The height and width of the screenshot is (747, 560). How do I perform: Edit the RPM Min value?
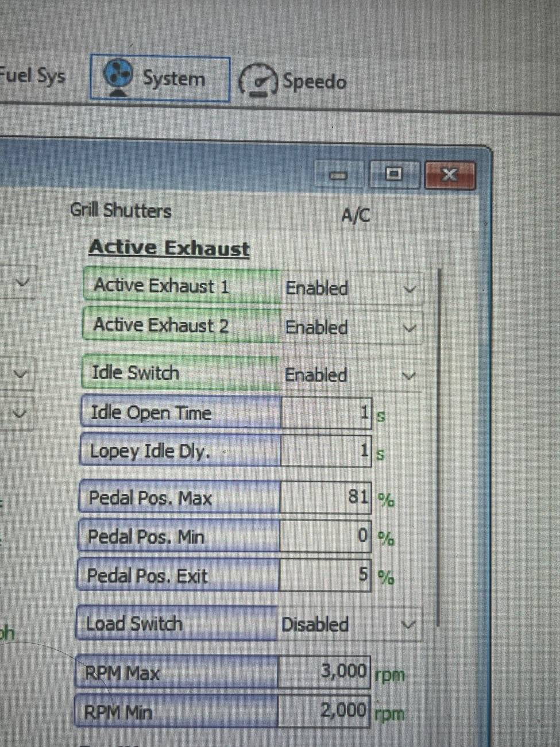[323, 711]
